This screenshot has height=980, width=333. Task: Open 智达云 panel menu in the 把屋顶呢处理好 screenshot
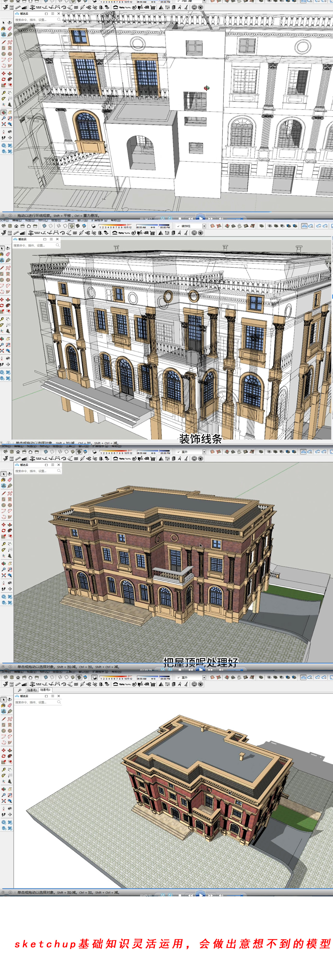(53, 465)
